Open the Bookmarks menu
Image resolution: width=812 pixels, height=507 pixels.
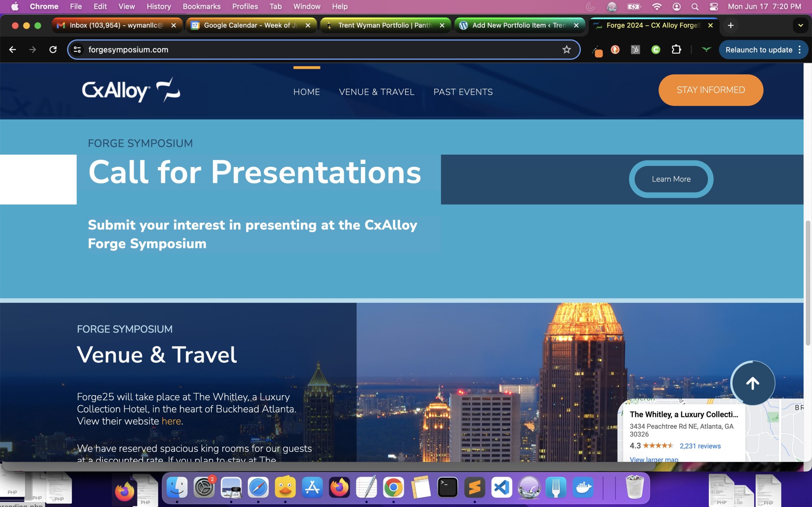201,6
